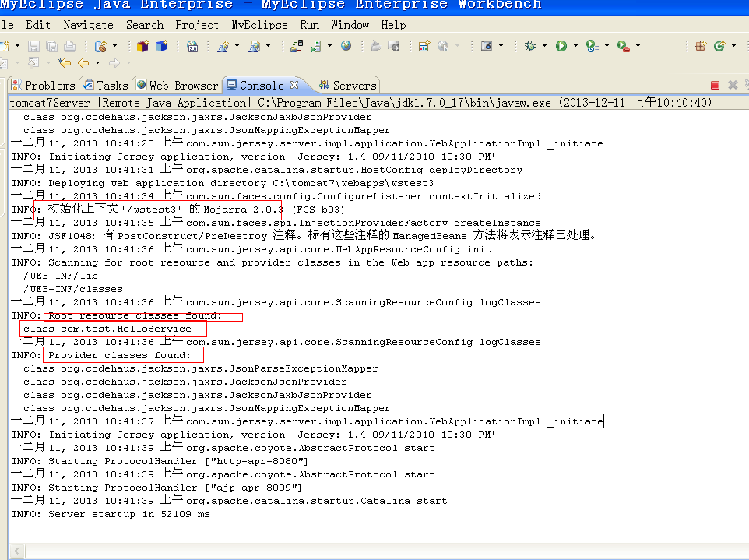Image resolution: width=749 pixels, height=560 pixels.
Task: Click the Save toolbar icon
Action: point(33,46)
